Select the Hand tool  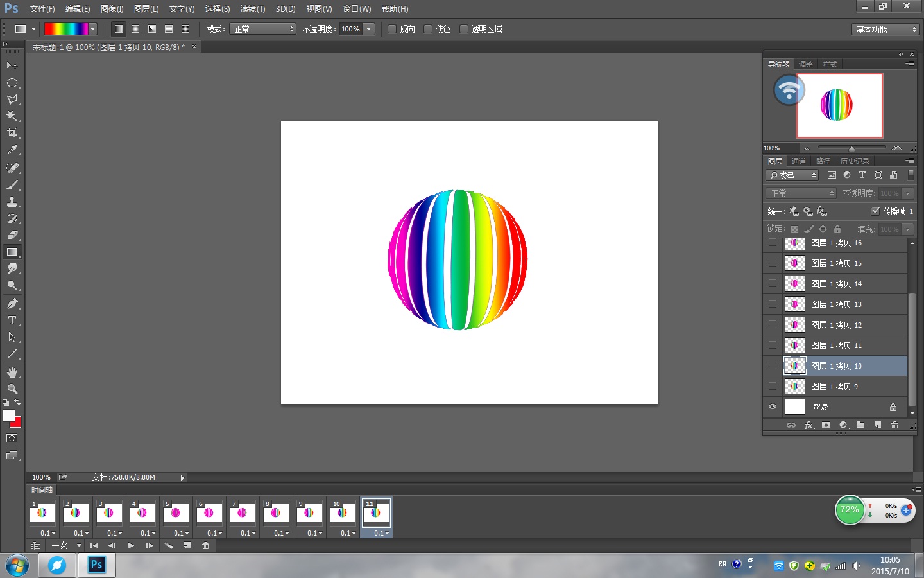pyautogui.click(x=12, y=372)
